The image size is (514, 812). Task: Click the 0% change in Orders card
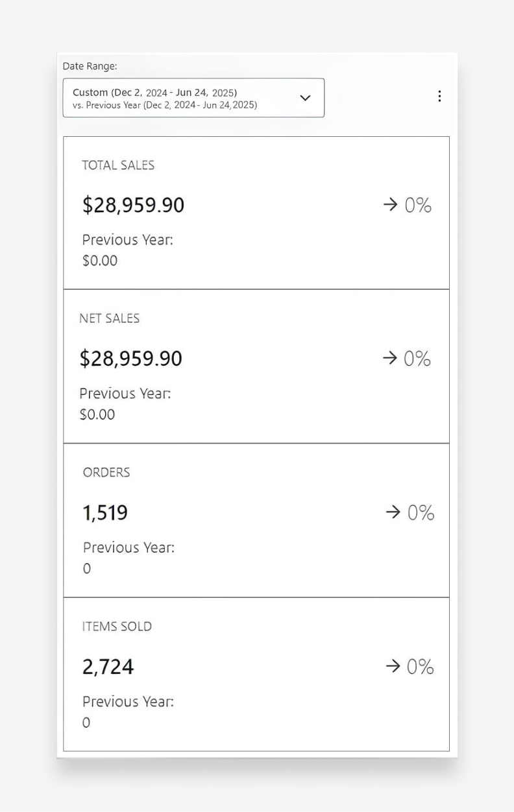[x=421, y=513]
